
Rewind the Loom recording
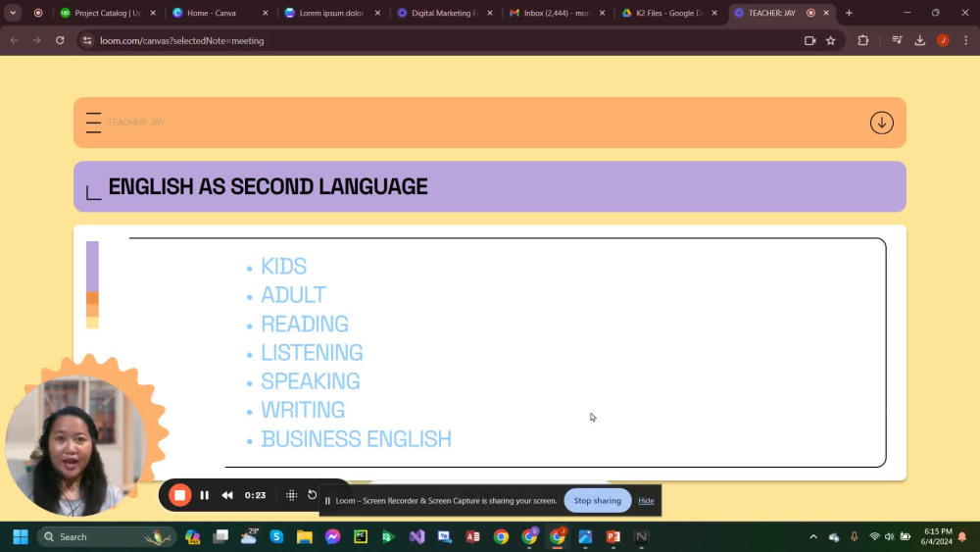227,495
